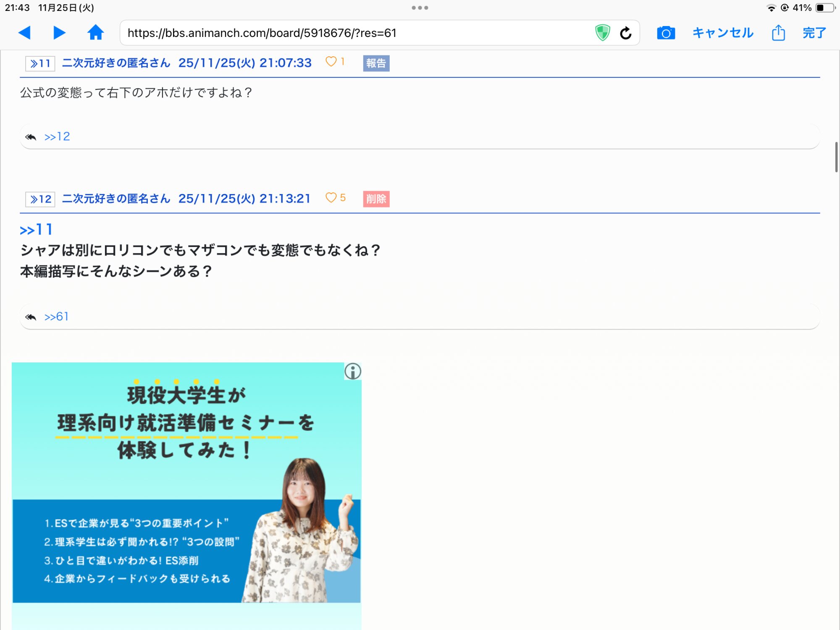Image resolution: width=840 pixels, height=630 pixels.
Task: Open the share sheet icon
Action: click(778, 33)
